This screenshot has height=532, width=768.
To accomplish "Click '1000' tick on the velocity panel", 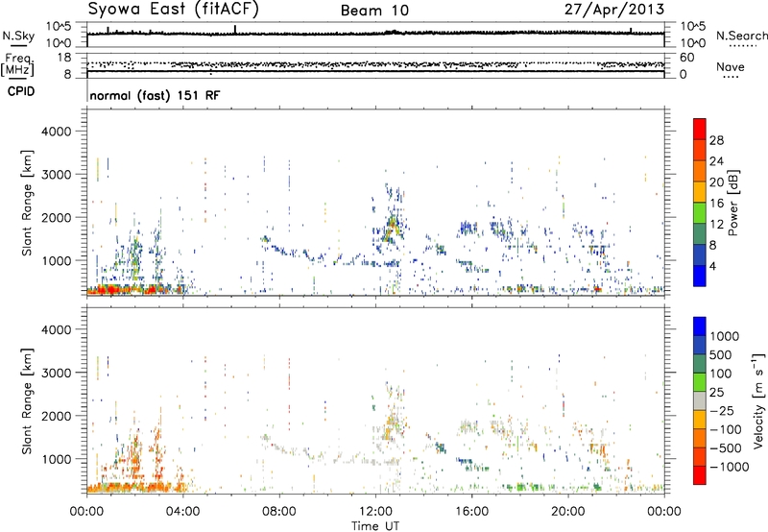I will [x=56, y=459].
